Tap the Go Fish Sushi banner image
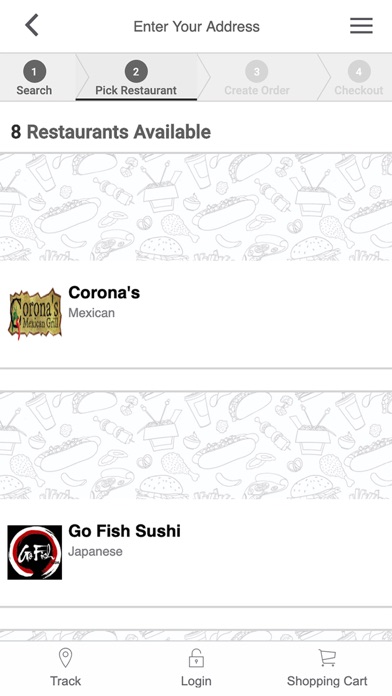The image size is (392, 696). coord(196,445)
